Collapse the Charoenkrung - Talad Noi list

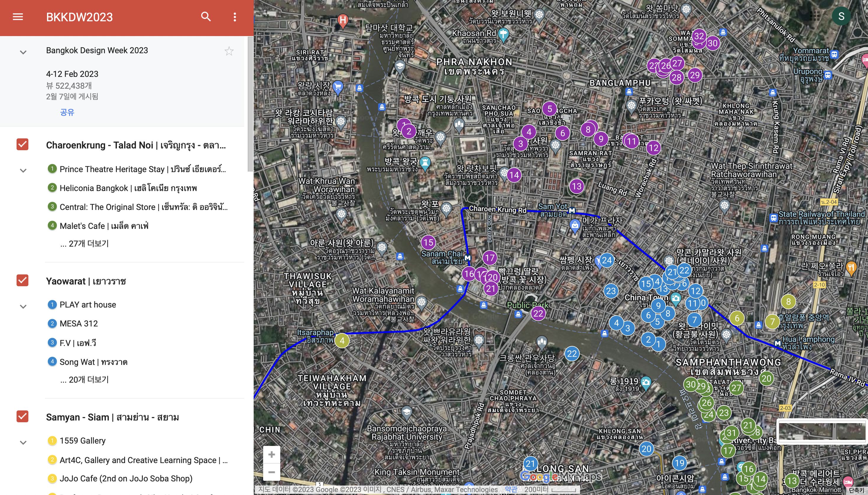[x=23, y=170]
